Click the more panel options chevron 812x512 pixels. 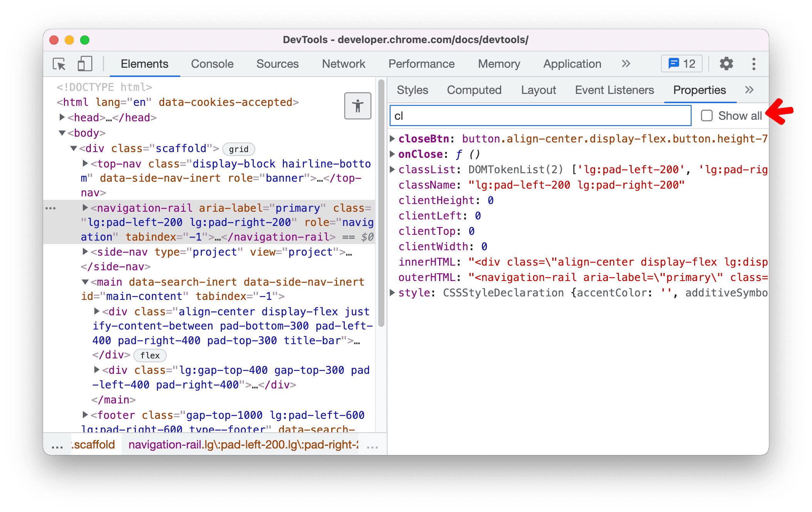coord(749,90)
